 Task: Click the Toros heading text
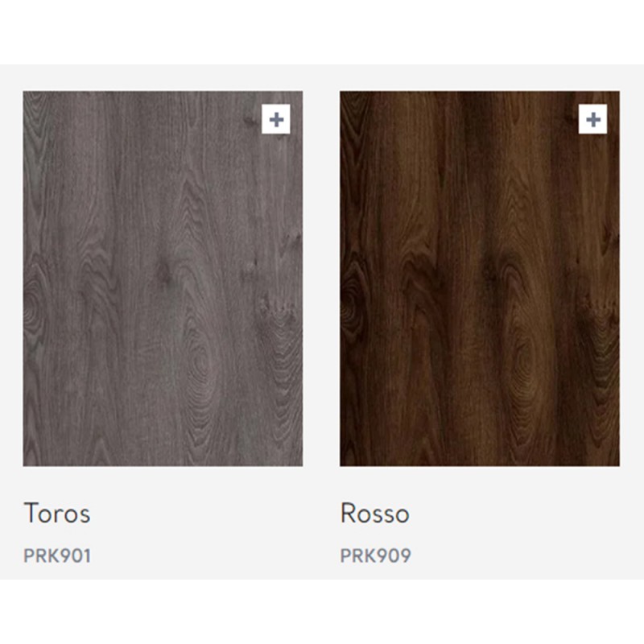click(x=57, y=514)
